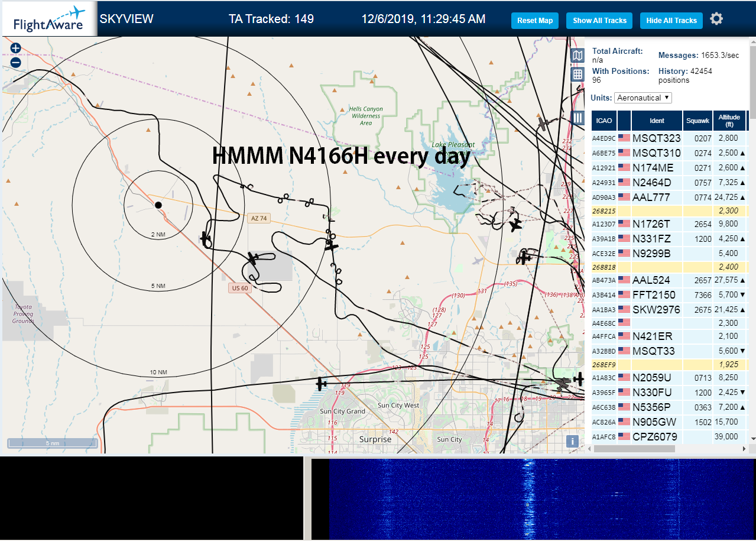Screen dimensions: 756x541
Task: Select the highlighted 268215 row
Action: 669,210
